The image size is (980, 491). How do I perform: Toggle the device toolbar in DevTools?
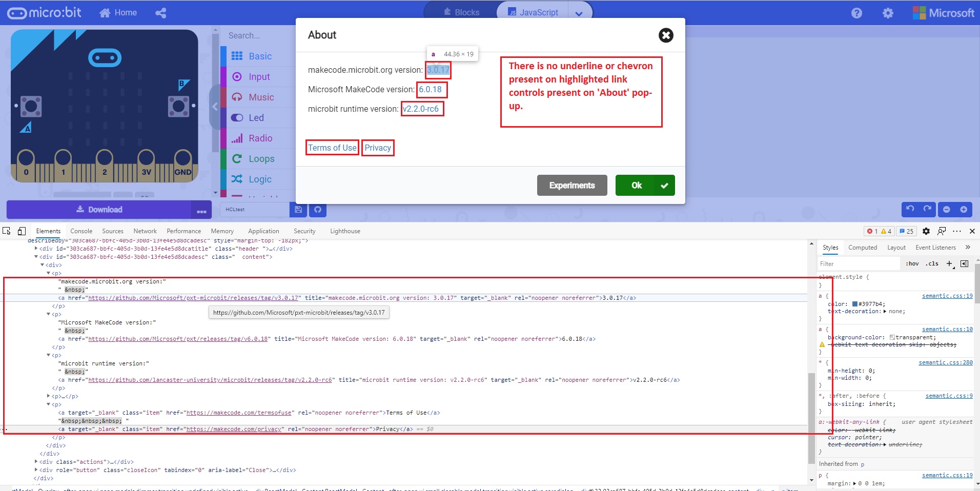tap(22, 231)
